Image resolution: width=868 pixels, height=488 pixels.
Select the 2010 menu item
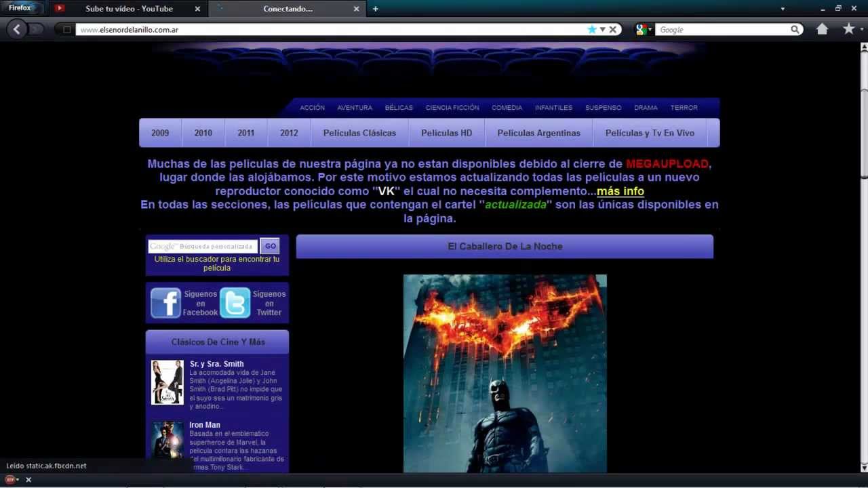click(203, 133)
